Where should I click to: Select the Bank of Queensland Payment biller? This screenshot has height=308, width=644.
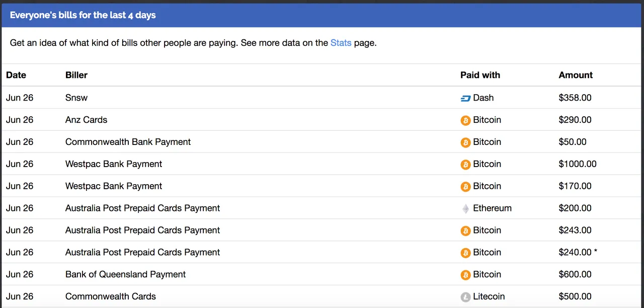pos(125,275)
